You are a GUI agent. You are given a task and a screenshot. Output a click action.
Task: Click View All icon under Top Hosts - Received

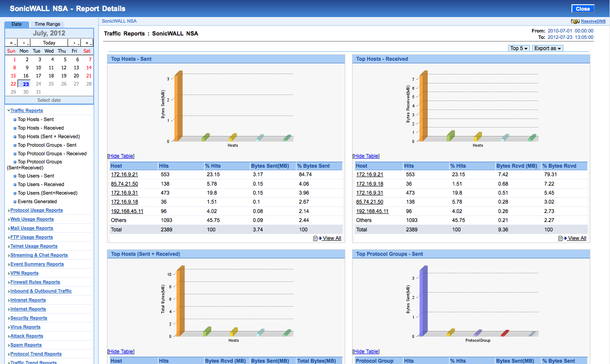[562, 238]
